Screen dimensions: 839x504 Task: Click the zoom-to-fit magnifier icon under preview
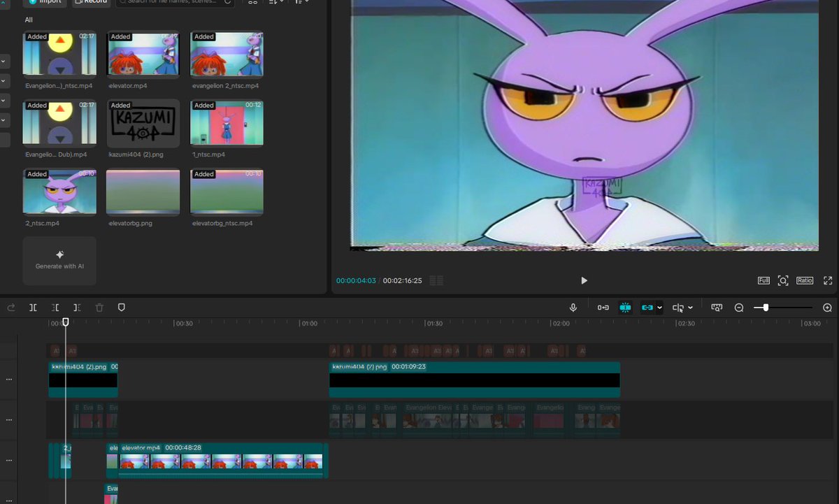(783, 280)
